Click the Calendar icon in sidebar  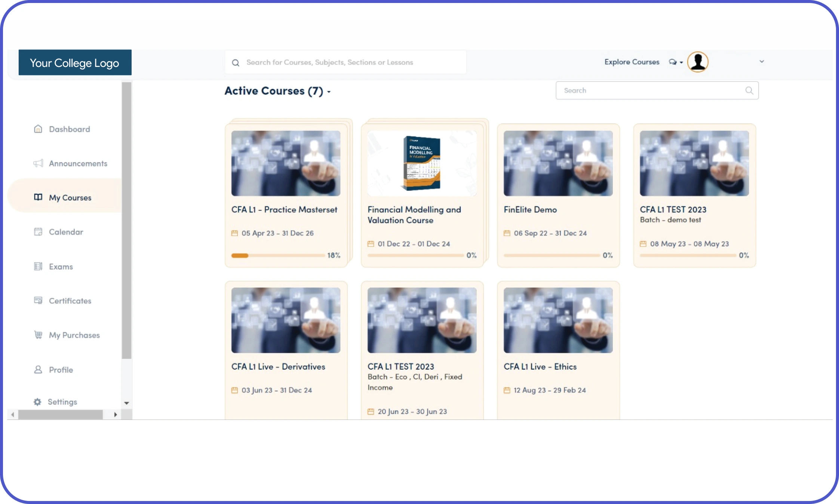[38, 232]
